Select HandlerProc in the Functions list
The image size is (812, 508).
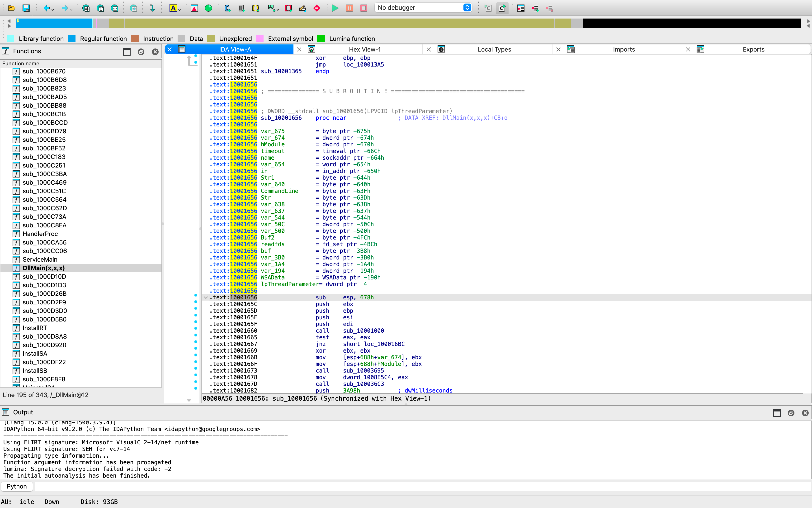40,234
